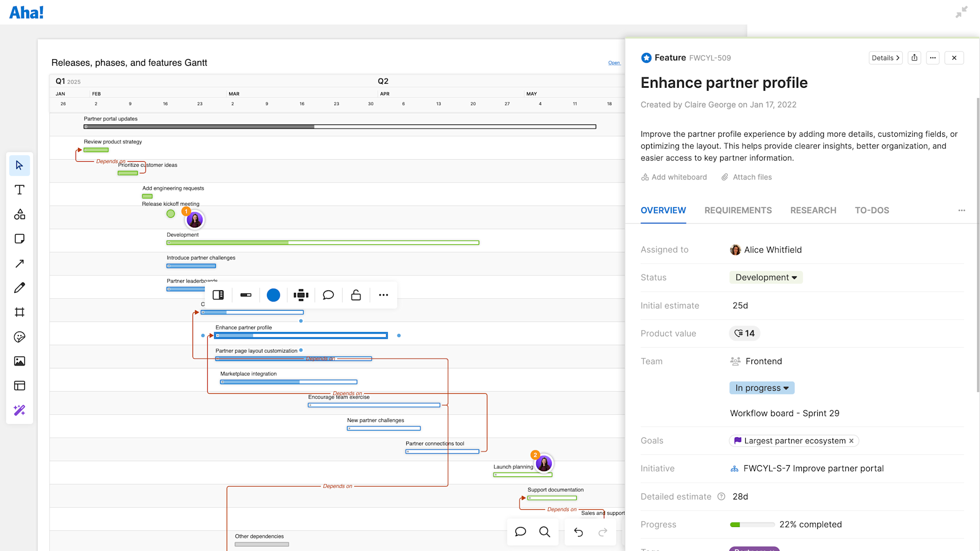This screenshot has height=551, width=980.
Task: Switch to the Research tab
Action: (813, 210)
